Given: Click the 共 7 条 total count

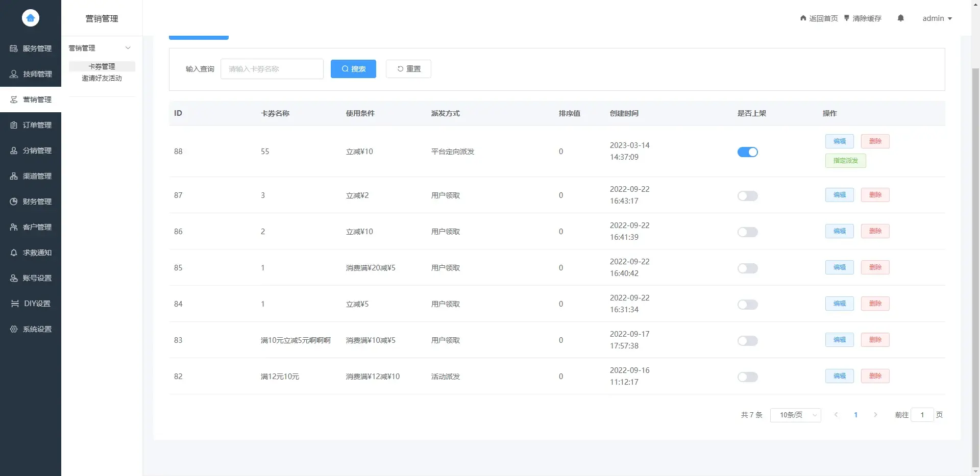Looking at the screenshot, I should pos(751,415).
